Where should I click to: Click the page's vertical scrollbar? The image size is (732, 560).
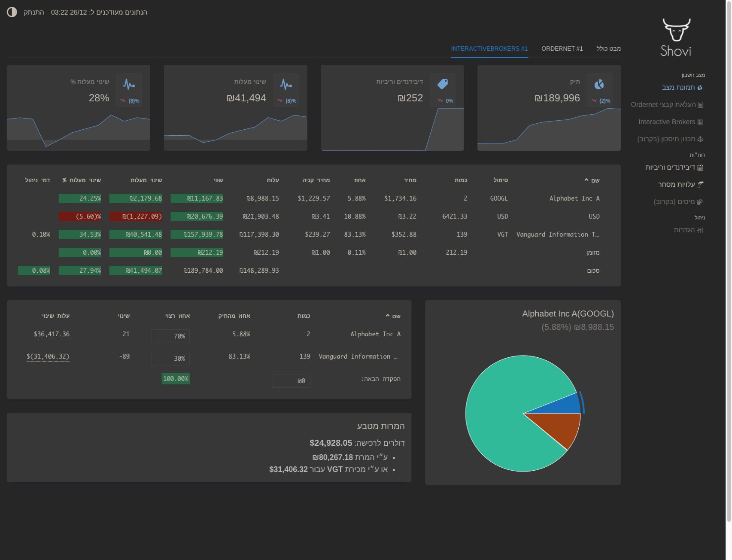click(729, 261)
